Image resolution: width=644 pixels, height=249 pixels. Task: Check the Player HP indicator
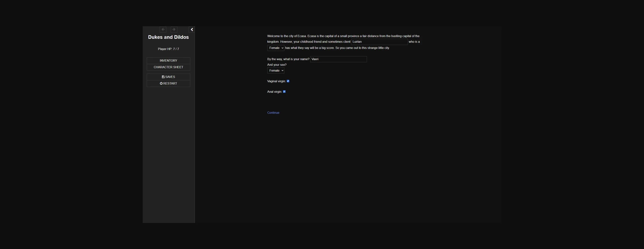[168, 49]
